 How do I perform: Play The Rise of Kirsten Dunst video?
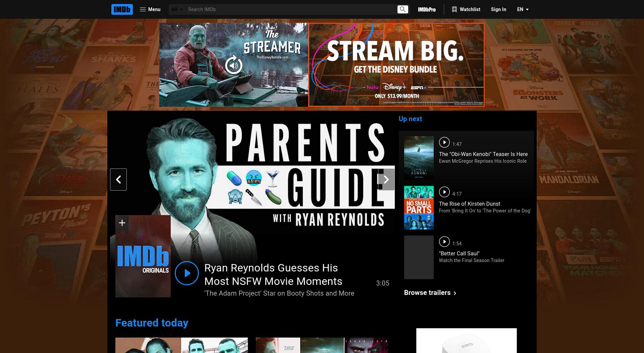444,192
